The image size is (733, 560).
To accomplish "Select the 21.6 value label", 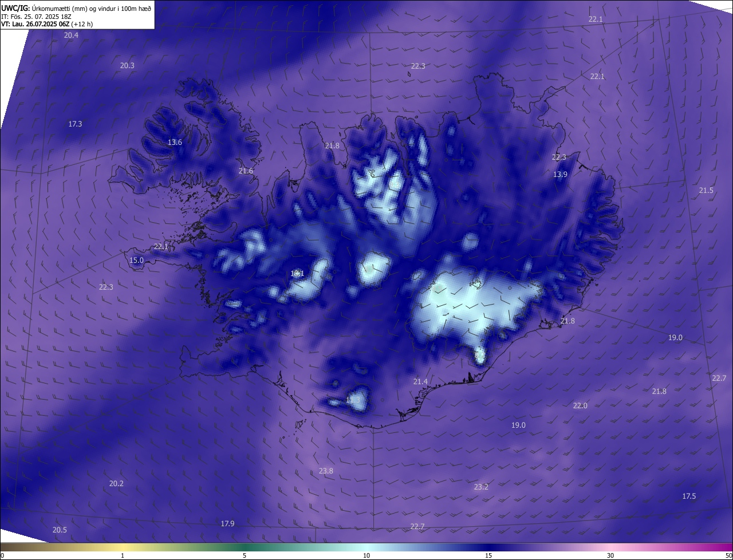I will pyautogui.click(x=246, y=171).
